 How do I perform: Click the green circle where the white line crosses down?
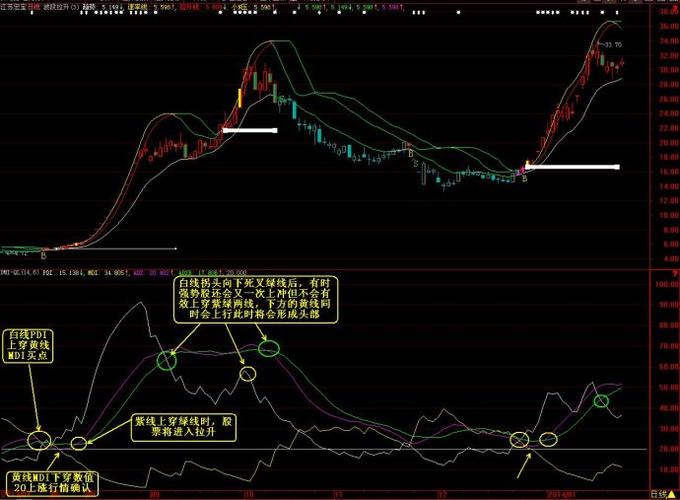(167, 361)
